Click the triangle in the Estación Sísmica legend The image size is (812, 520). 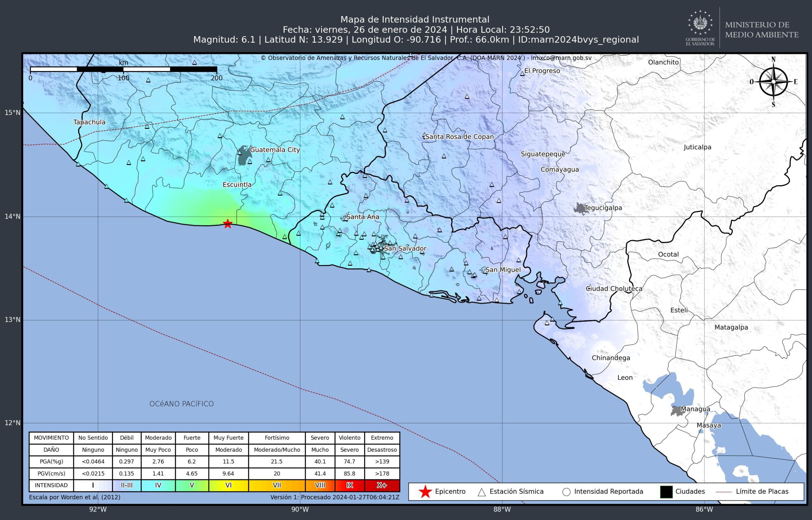pos(482,492)
